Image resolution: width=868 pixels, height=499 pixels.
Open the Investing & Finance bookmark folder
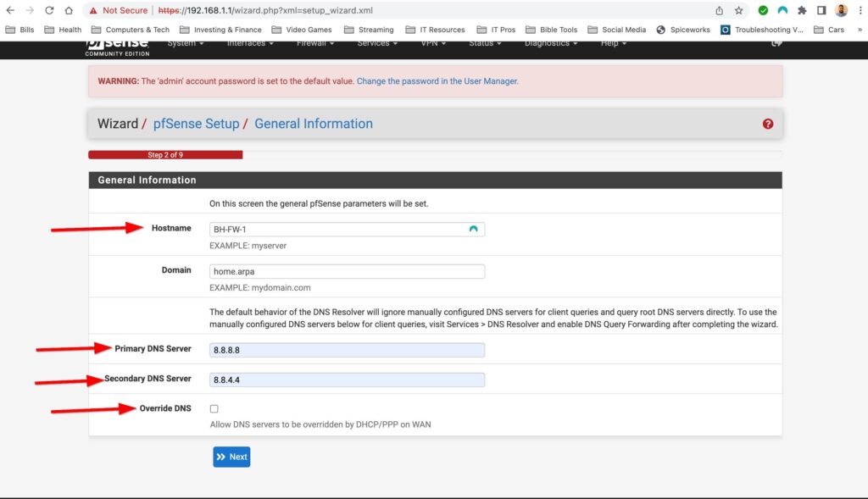220,30
